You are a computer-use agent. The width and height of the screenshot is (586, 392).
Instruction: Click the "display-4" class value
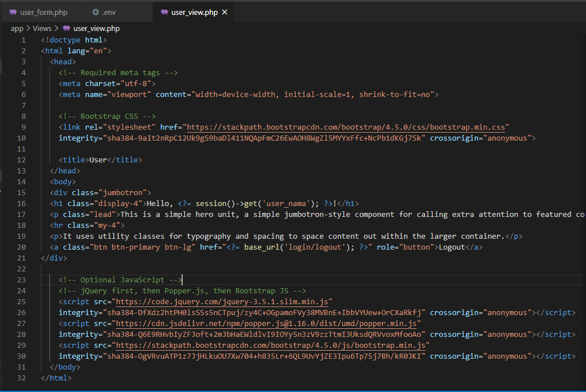pyautogui.click(x=118, y=204)
